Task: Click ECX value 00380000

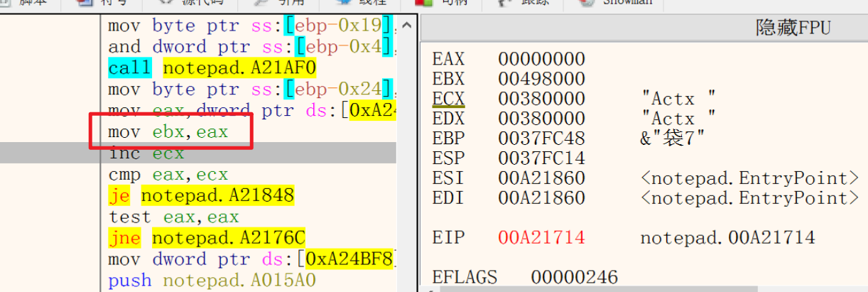Action: [541, 98]
